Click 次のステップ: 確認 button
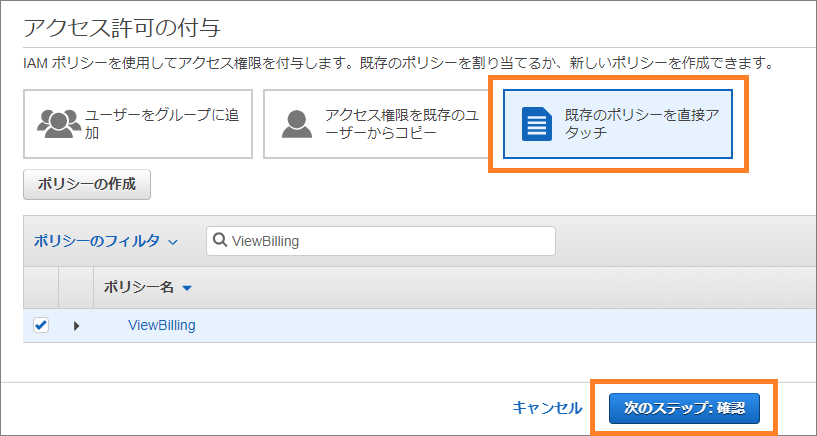 pos(684,408)
